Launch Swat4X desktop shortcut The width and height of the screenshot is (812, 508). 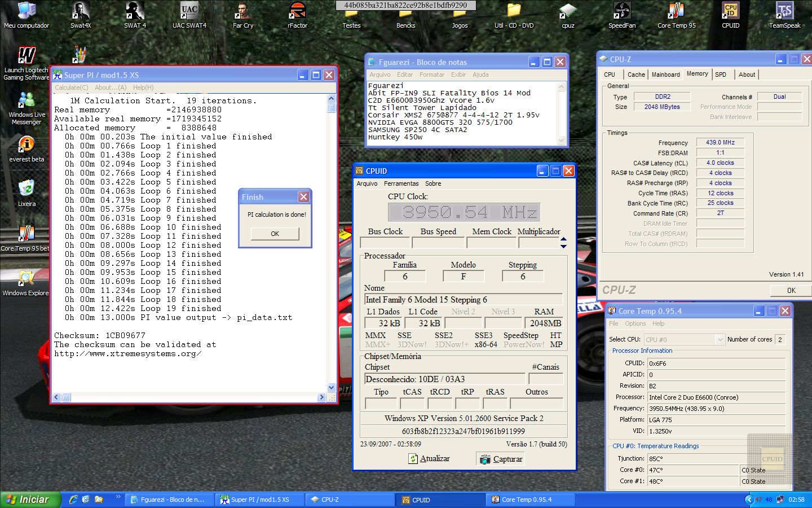(81, 15)
